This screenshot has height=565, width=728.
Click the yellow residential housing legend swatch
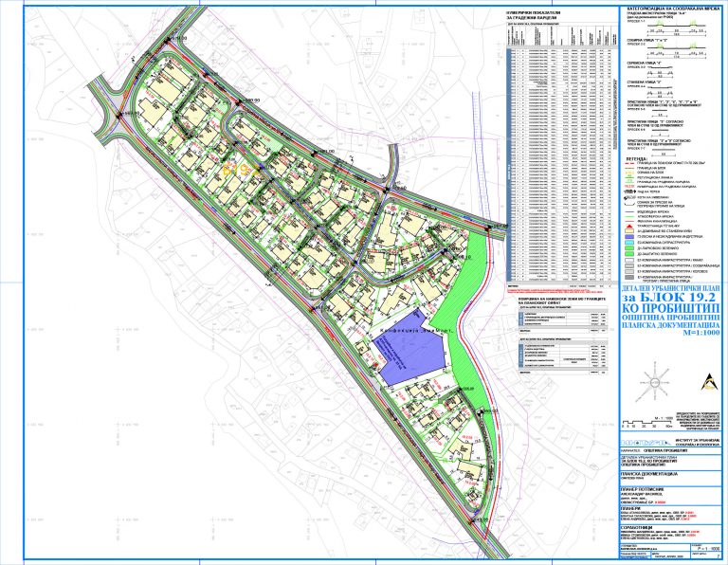[629, 230]
